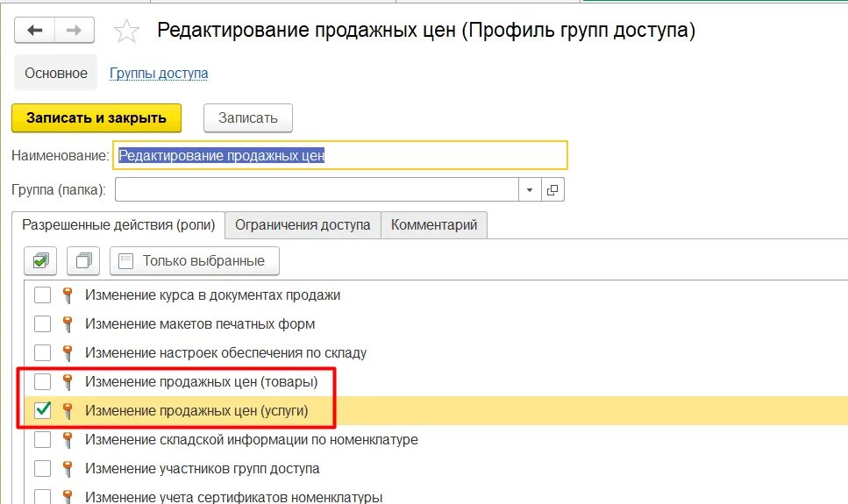Enable Изменение настроек обеспечения по складу checkbox
The height and width of the screenshot is (504, 848).
point(42,353)
